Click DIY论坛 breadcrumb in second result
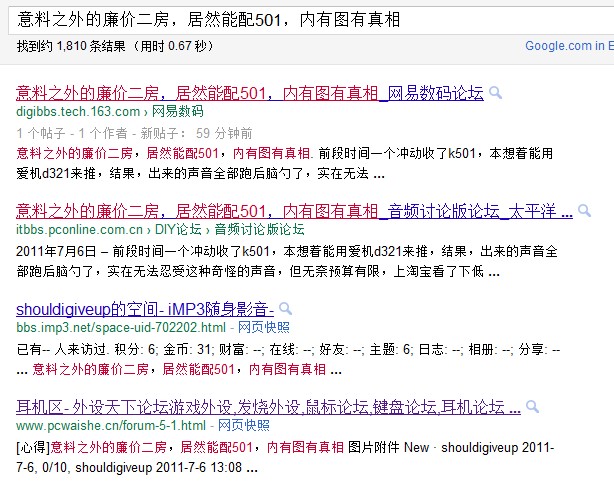Image resolution: width=614 pixels, height=493 pixels. [178, 229]
